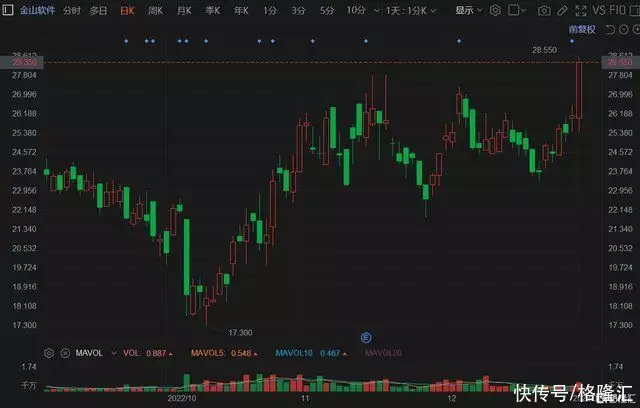Click the 2022/10 date axis label

click(x=182, y=398)
